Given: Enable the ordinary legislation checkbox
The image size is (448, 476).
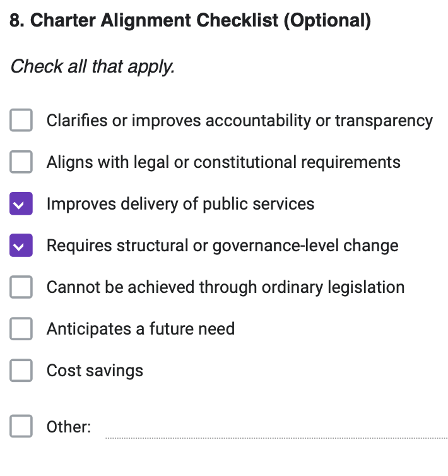Looking at the screenshot, I should [21, 287].
